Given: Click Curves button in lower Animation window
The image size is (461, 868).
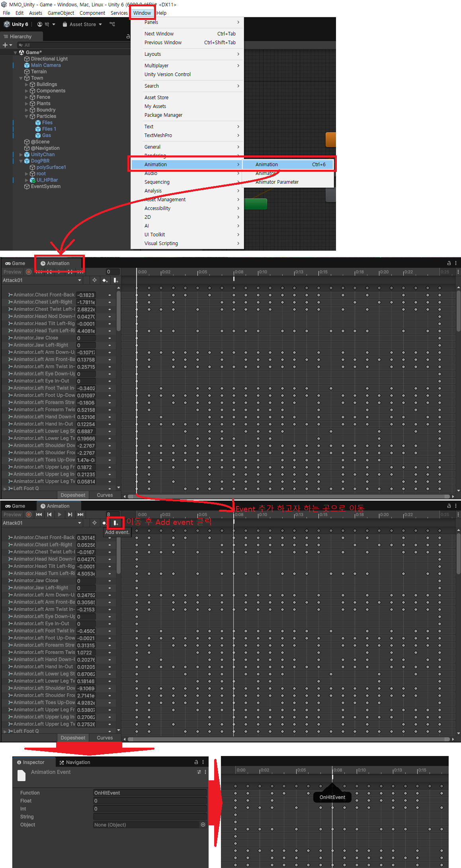Looking at the screenshot, I should 105,738.
